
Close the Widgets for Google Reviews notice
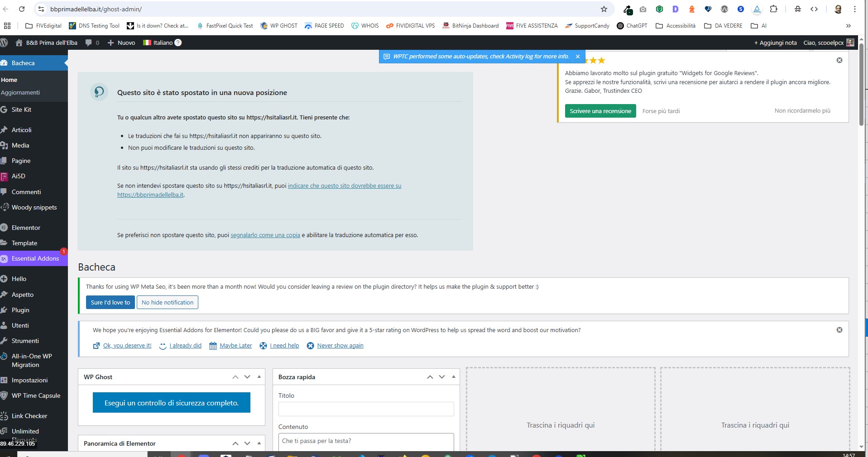coord(839,60)
